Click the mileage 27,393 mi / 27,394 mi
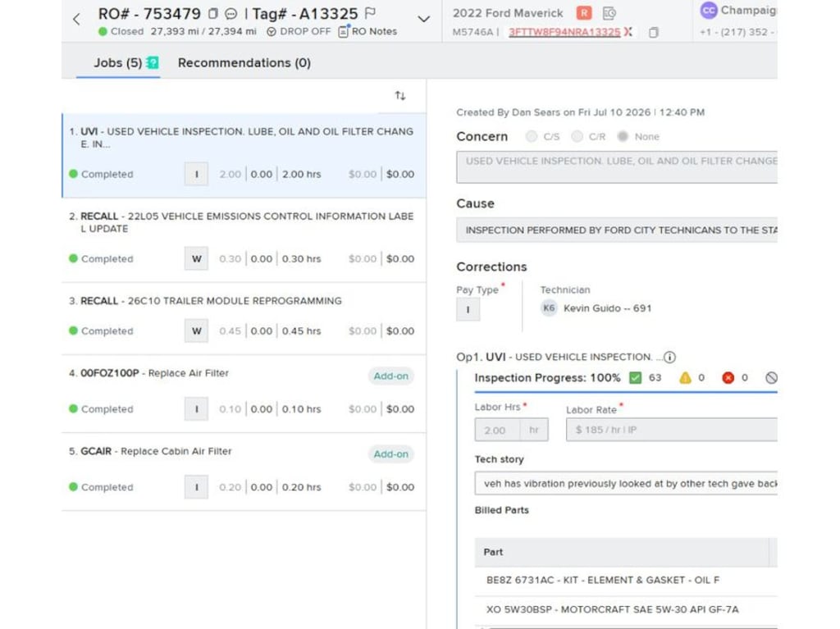This screenshot has width=840, height=629. click(x=203, y=32)
